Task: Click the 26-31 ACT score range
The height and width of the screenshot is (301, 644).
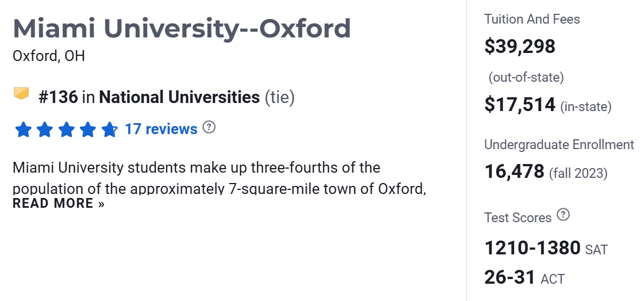Action: [x=510, y=277]
